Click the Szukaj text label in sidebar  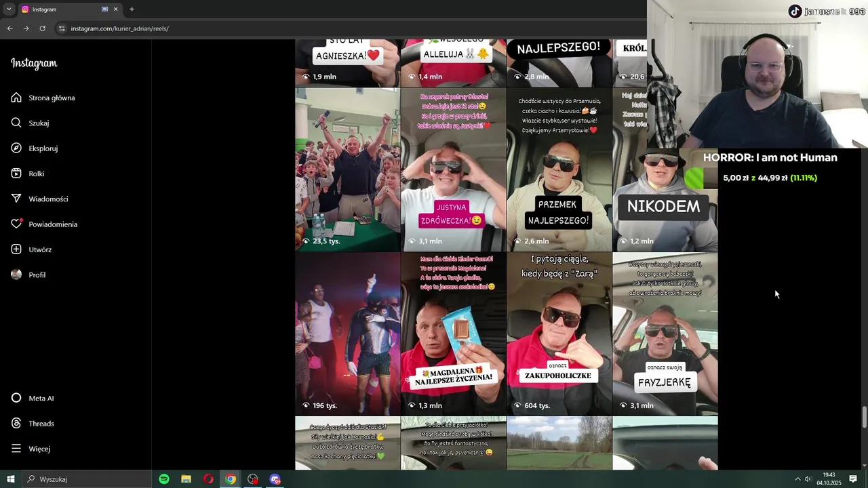[39, 123]
